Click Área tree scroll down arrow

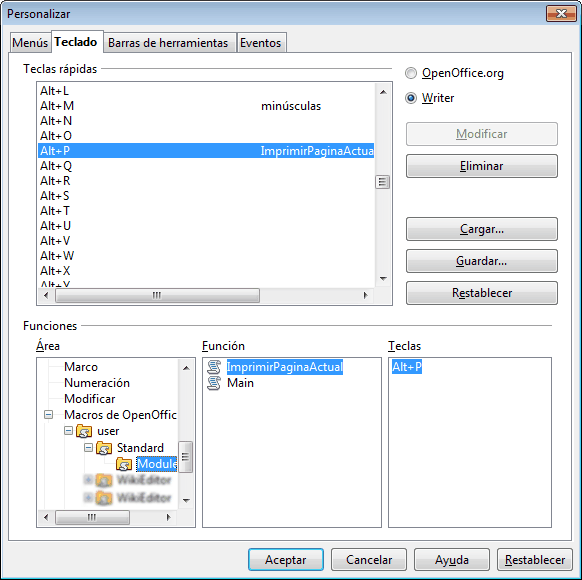tap(186, 501)
